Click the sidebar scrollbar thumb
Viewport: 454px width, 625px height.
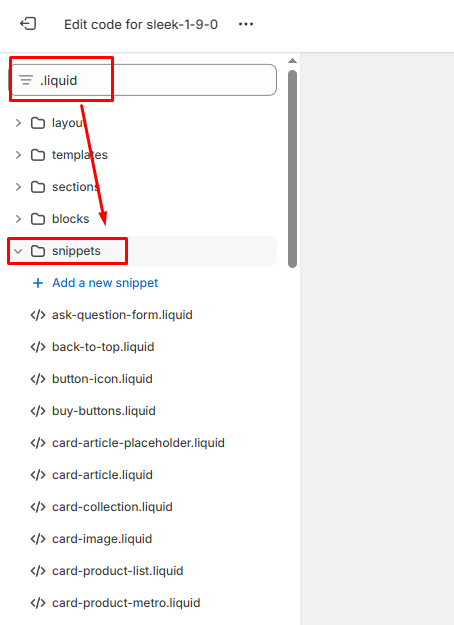(x=293, y=169)
